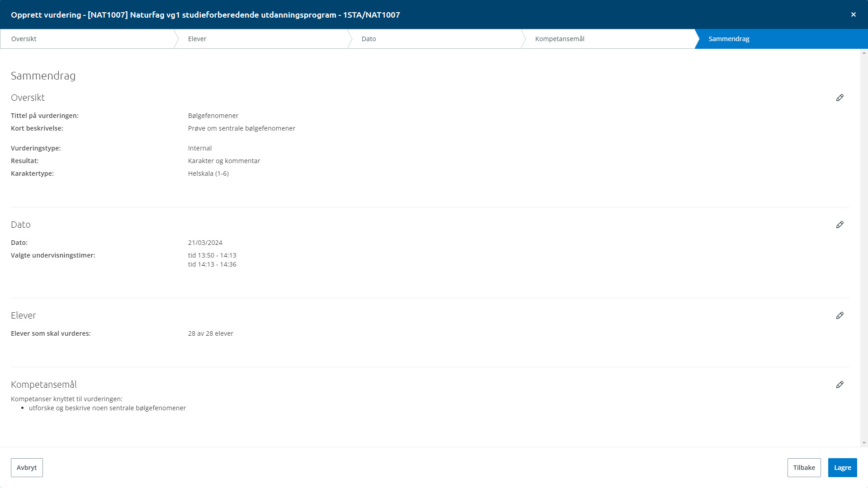This screenshot has width=868, height=488.
Task: Select the Sammendrag step tab
Action: point(781,39)
